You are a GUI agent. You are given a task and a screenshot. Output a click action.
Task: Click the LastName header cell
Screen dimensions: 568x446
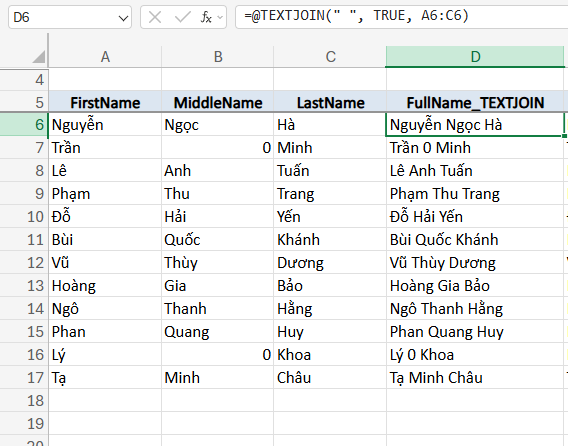coord(330,103)
